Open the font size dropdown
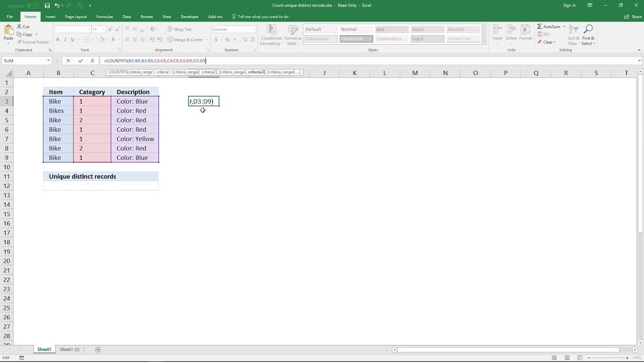Screen dimensions: 644x362 (103, 29)
